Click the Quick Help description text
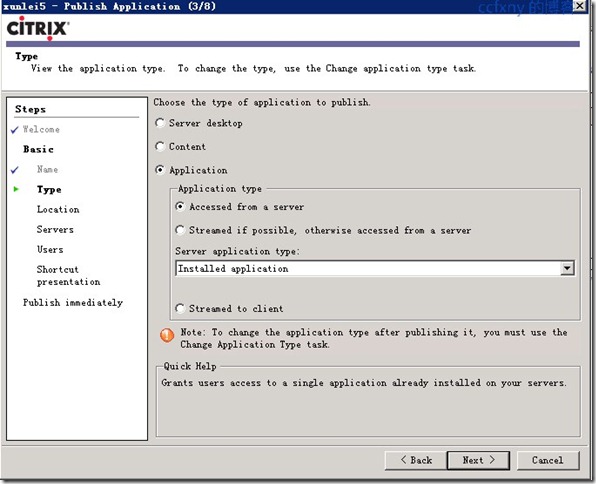596x484 pixels. point(364,383)
